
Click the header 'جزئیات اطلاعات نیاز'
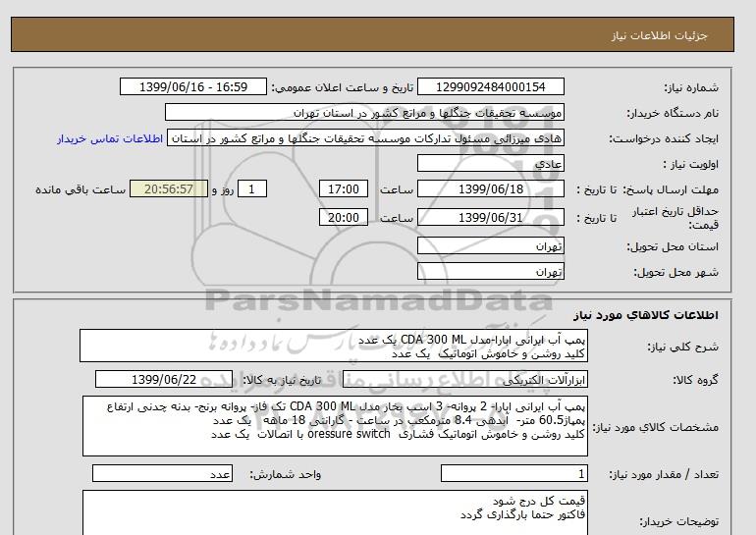pyautogui.click(x=659, y=35)
